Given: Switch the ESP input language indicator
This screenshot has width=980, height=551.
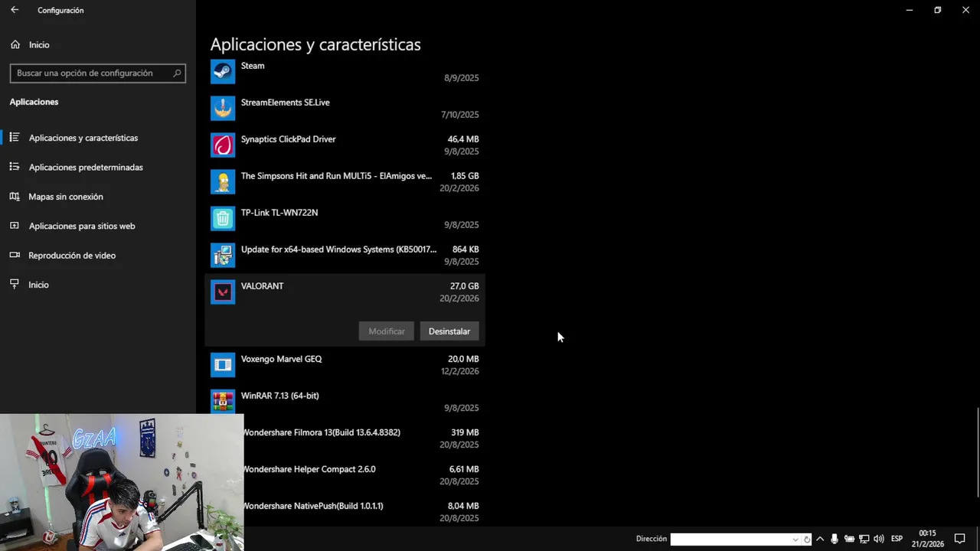Looking at the screenshot, I should 897,539.
